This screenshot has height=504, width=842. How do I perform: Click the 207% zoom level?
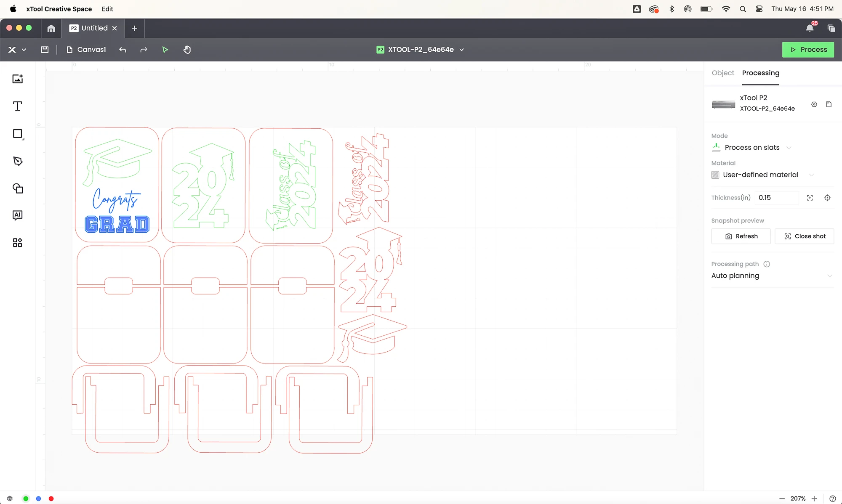(x=798, y=499)
